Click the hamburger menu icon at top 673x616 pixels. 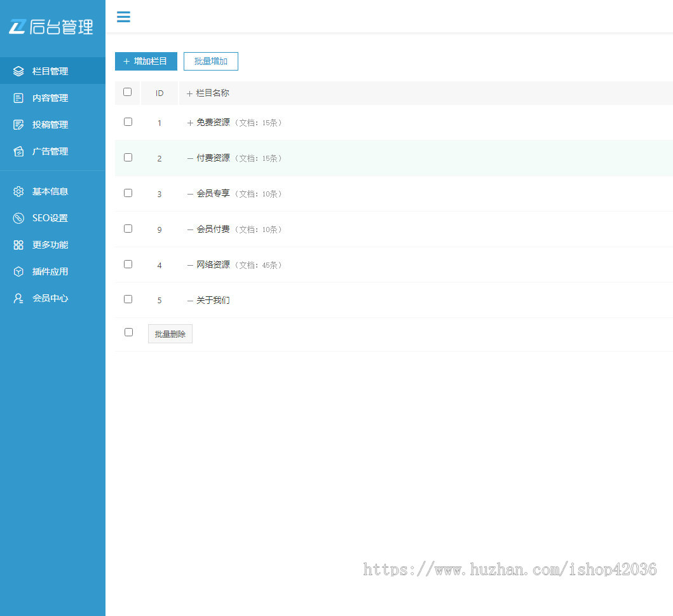click(x=123, y=17)
